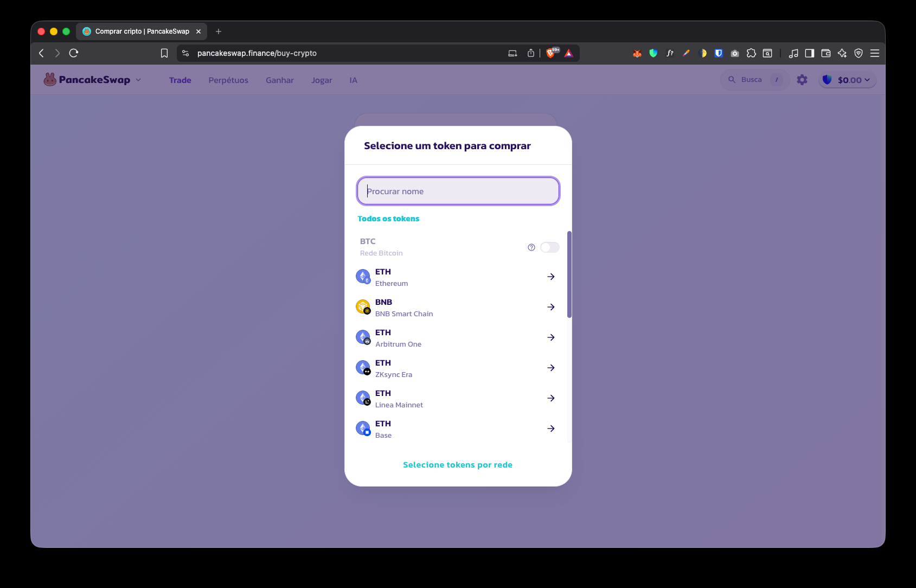This screenshot has width=916, height=588.
Task: Click the ETH Ethereum token icon
Action: point(363,277)
